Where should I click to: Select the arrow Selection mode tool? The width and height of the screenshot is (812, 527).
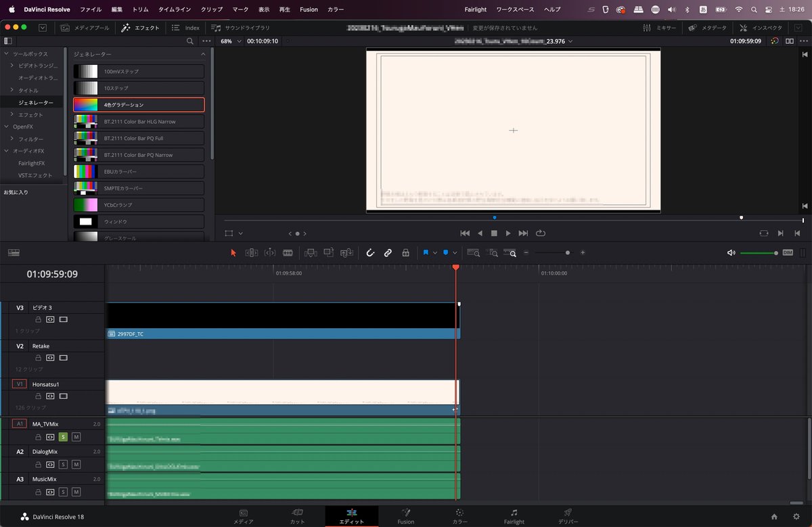(233, 252)
